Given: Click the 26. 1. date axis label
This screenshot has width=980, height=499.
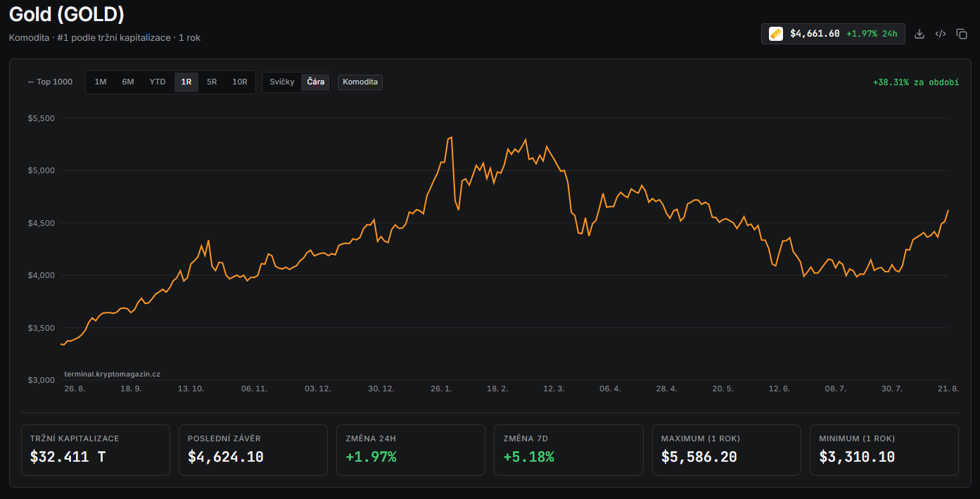Looking at the screenshot, I should click(441, 389).
